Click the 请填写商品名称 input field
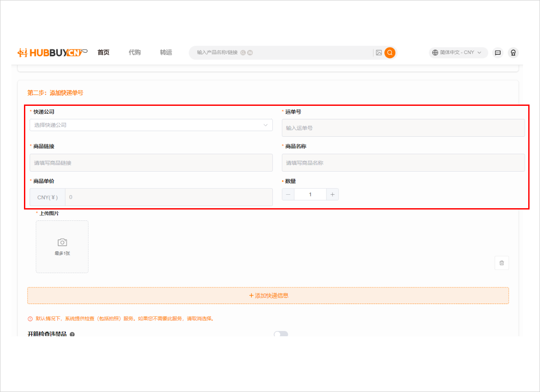This screenshot has height=392, width=540. (x=403, y=163)
